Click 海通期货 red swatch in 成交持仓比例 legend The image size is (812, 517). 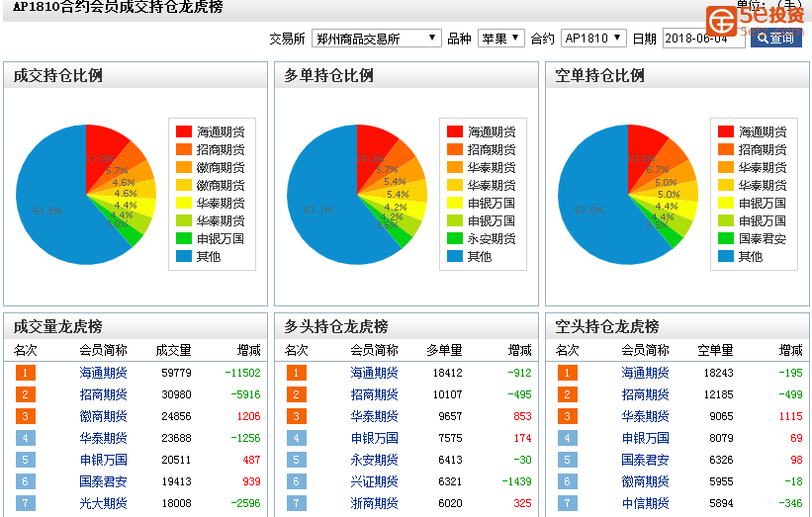tap(184, 131)
